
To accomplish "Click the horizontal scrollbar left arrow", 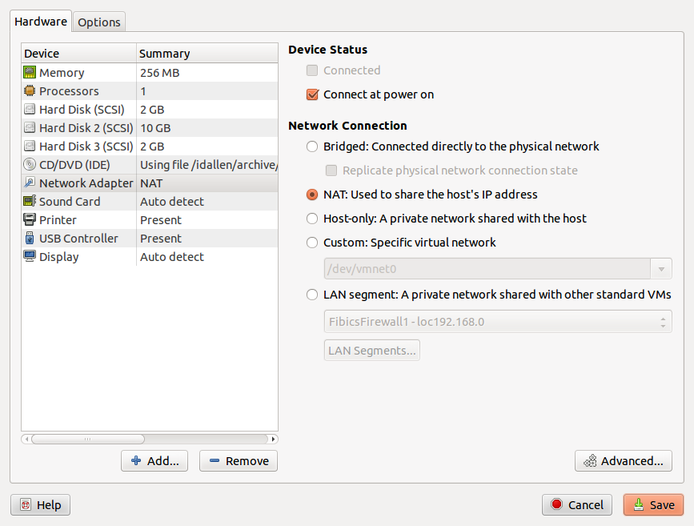I will pos(27,439).
